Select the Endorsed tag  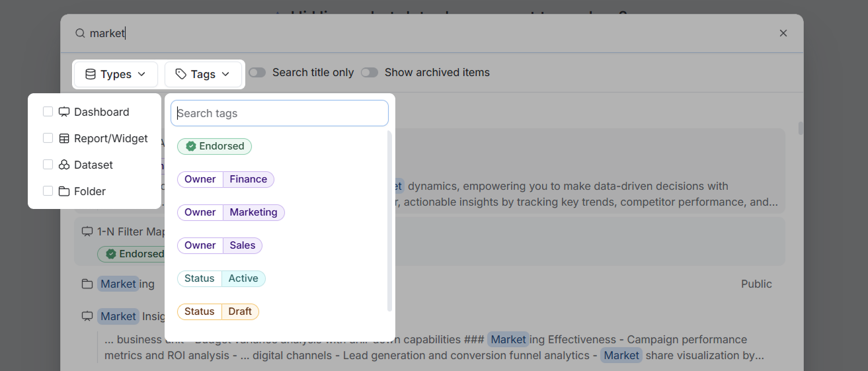(214, 146)
